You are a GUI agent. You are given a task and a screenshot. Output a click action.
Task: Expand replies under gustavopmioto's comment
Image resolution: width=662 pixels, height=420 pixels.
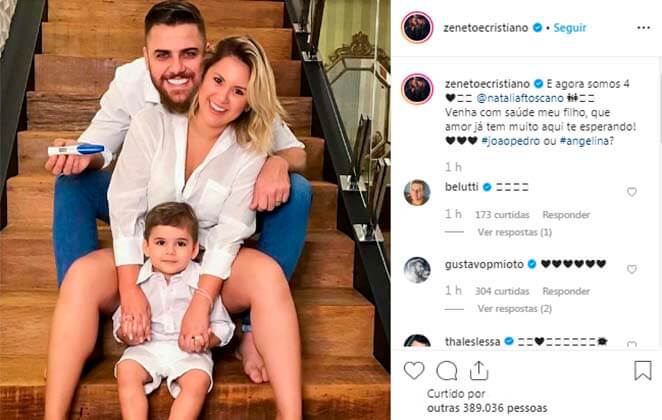[514, 309]
